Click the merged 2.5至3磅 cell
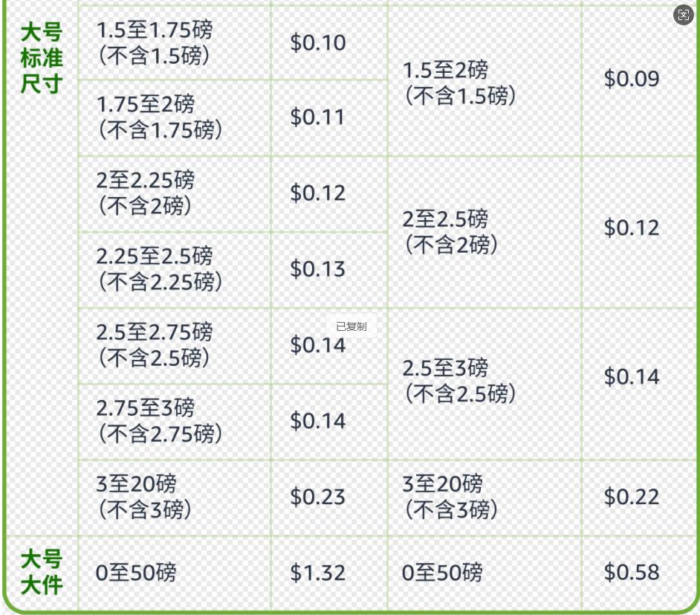This screenshot has height=615, width=700. (485, 384)
